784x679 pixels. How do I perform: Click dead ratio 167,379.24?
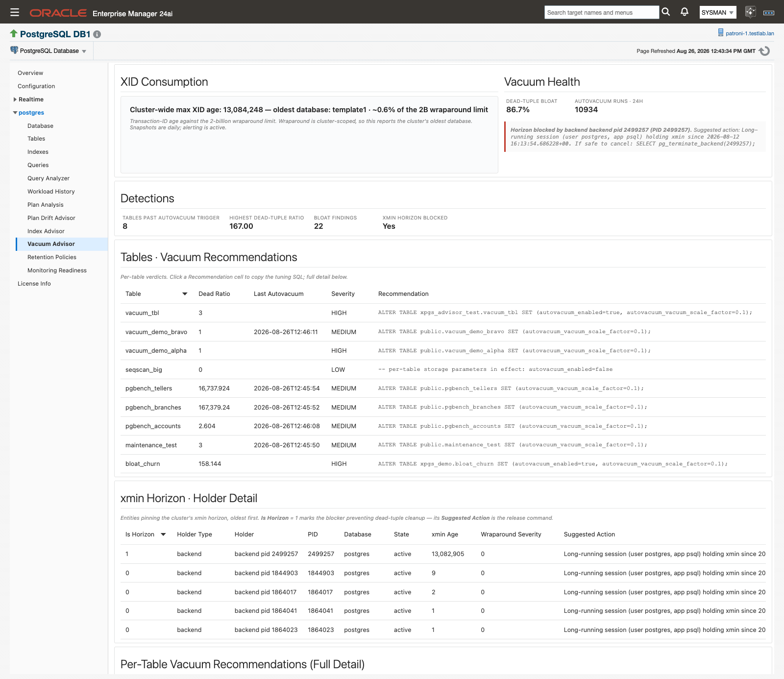214,408
